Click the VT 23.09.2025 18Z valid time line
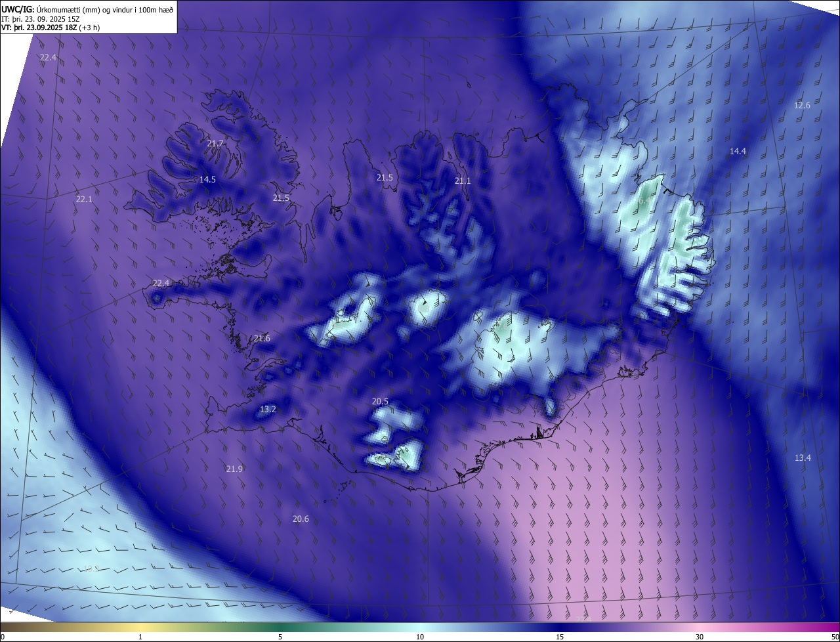Viewport: 840px width, 642px height. [51, 28]
